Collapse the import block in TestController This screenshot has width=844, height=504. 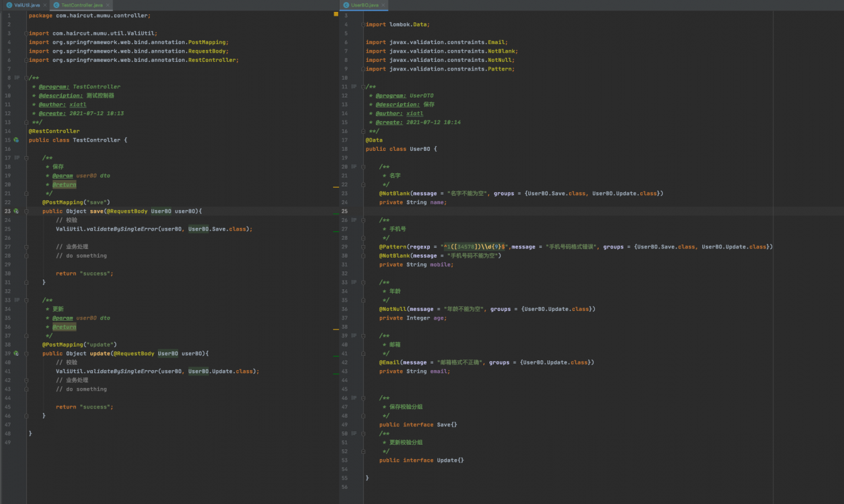coord(26,33)
